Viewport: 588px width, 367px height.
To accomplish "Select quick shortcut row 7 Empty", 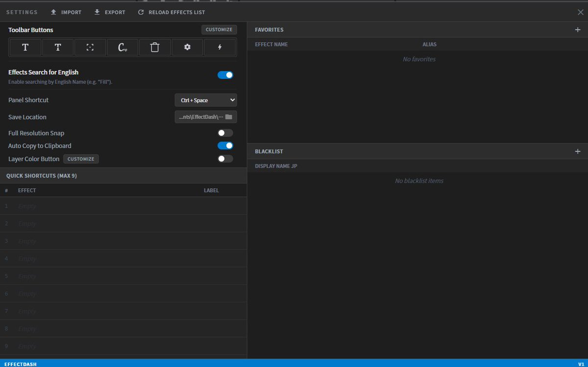I will click(x=123, y=311).
